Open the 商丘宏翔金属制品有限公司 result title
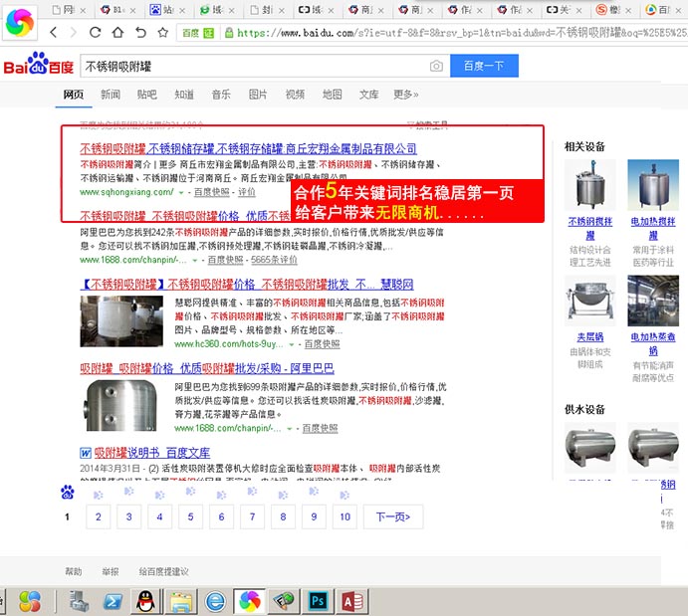This screenshot has width=688, height=616. tap(248, 149)
